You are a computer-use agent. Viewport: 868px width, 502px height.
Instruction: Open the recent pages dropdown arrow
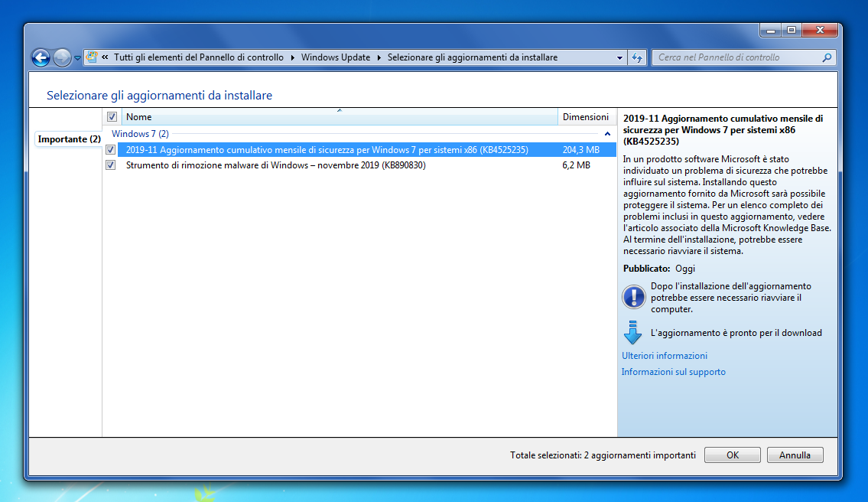[77, 57]
